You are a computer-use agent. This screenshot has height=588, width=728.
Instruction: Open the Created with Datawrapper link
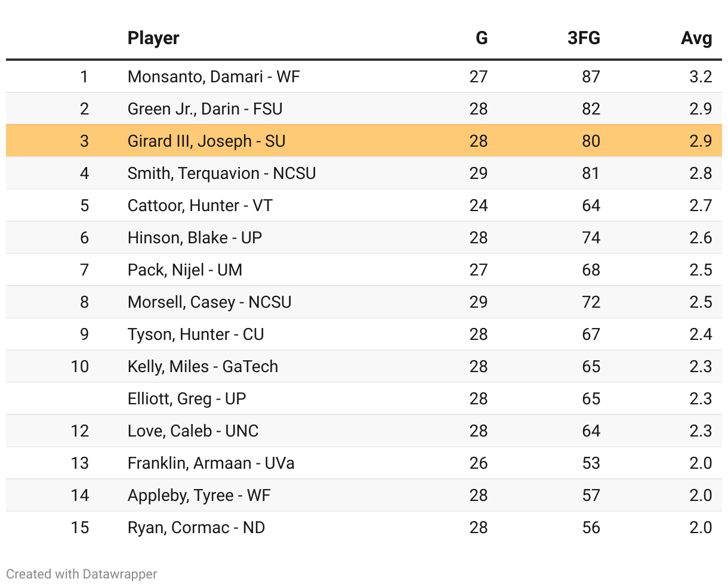click(82, 574)
